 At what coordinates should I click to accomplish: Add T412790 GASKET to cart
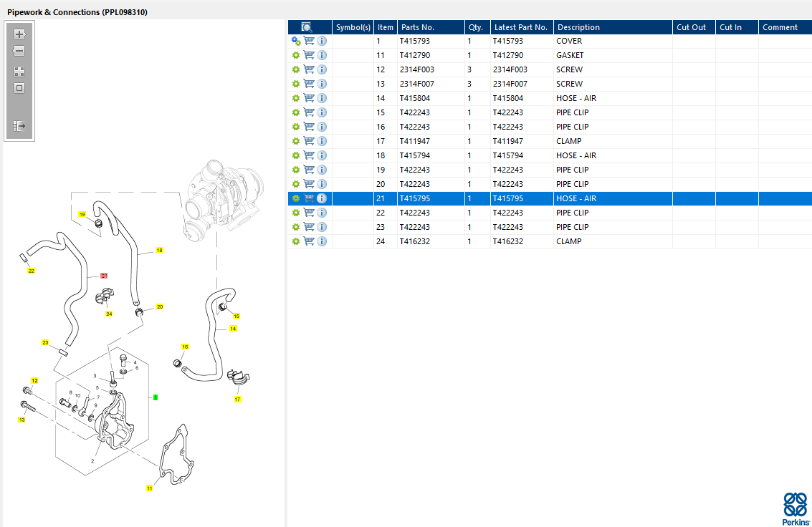(309, 55)
